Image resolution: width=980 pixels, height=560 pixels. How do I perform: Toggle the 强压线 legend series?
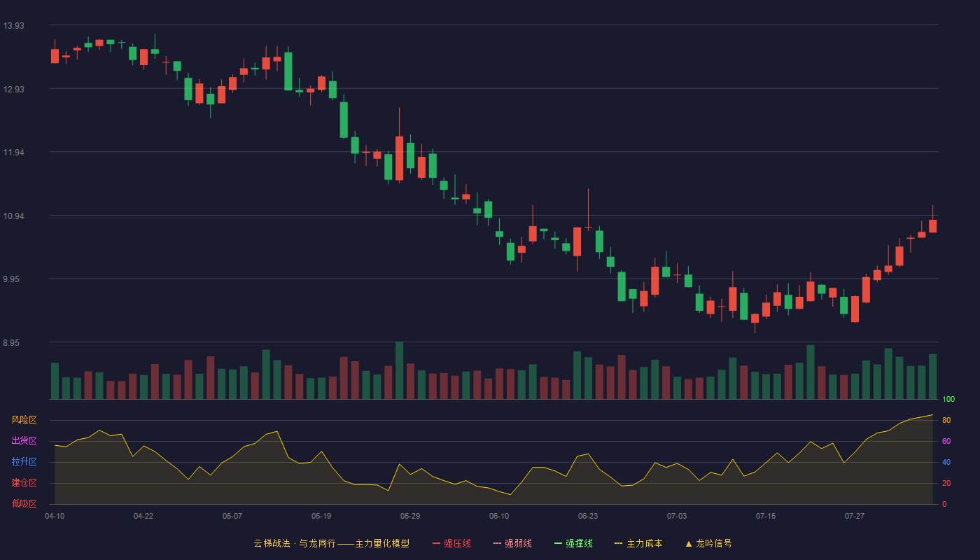451,543
